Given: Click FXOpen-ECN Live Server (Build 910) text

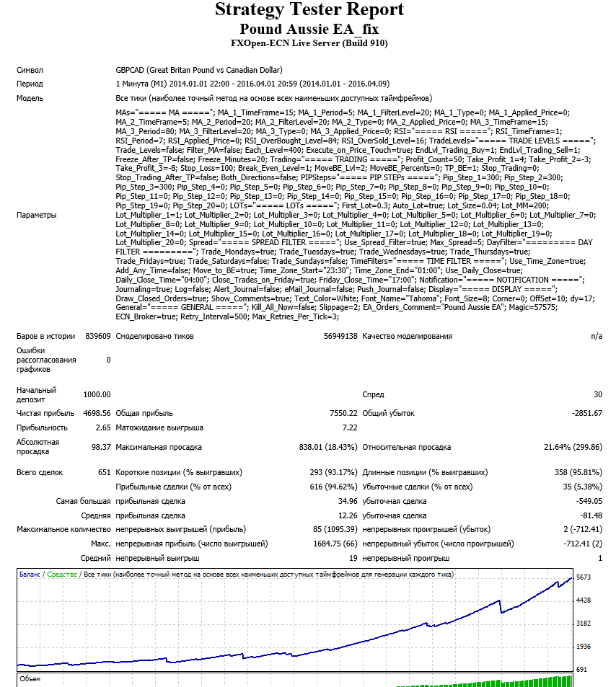Looking at the screenshot, I should (309, 43).
